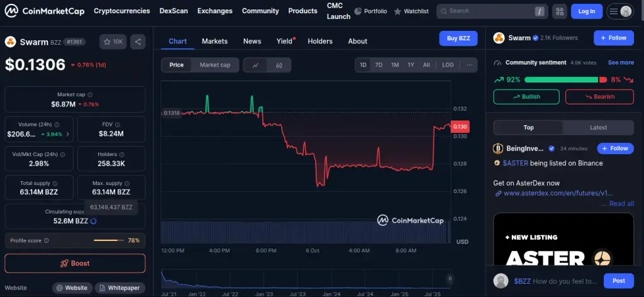
Task: Expand Volume (24h) details chevron
Action: pos(68,134)
